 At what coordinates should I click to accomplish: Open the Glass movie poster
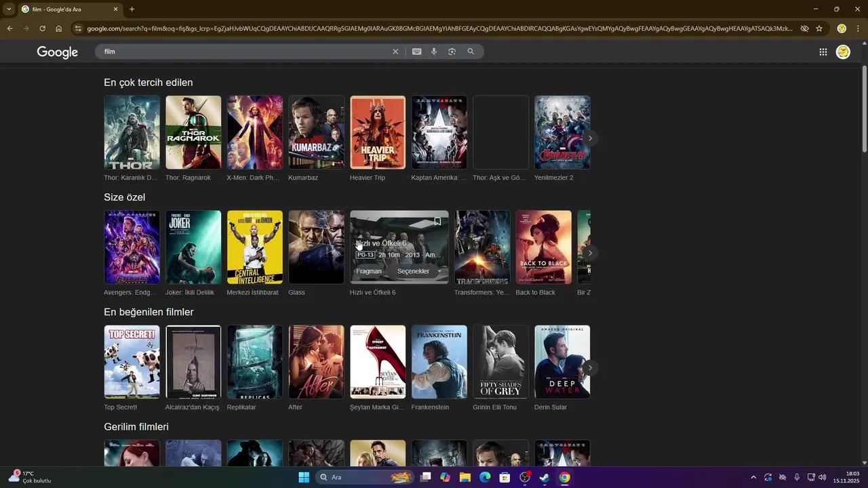[316, 247]
